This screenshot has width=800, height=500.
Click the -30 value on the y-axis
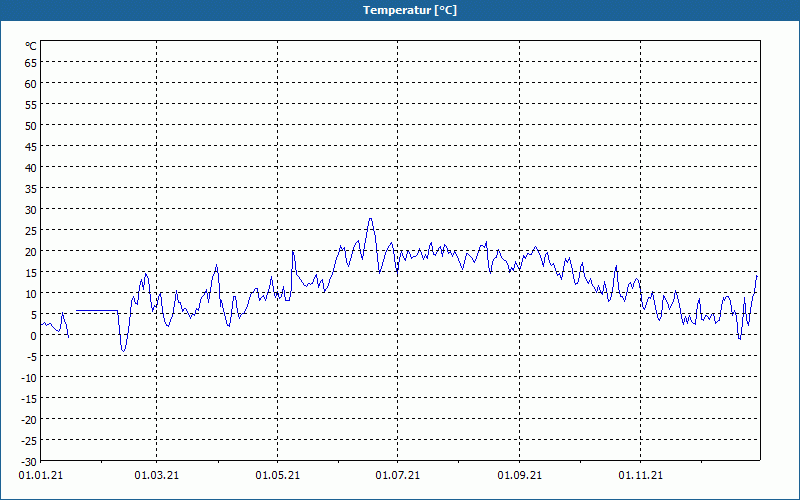[x=29, y=461]
